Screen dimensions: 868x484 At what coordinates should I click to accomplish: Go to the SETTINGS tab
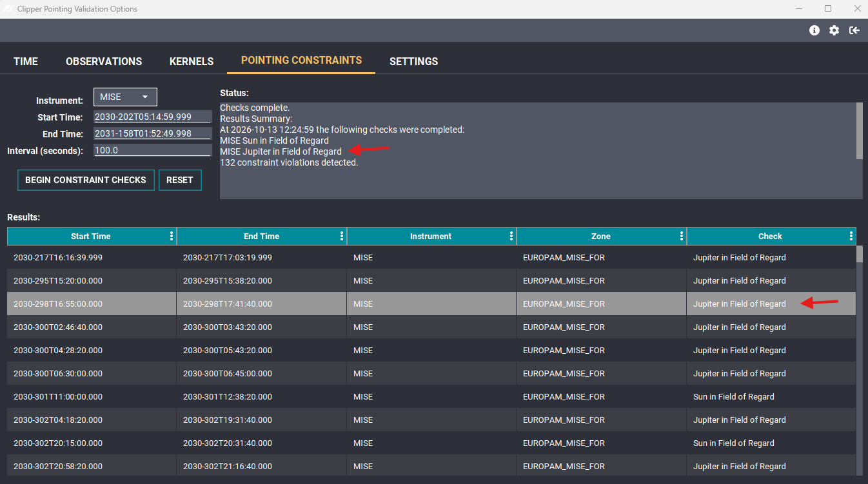(x=414, y=61)
